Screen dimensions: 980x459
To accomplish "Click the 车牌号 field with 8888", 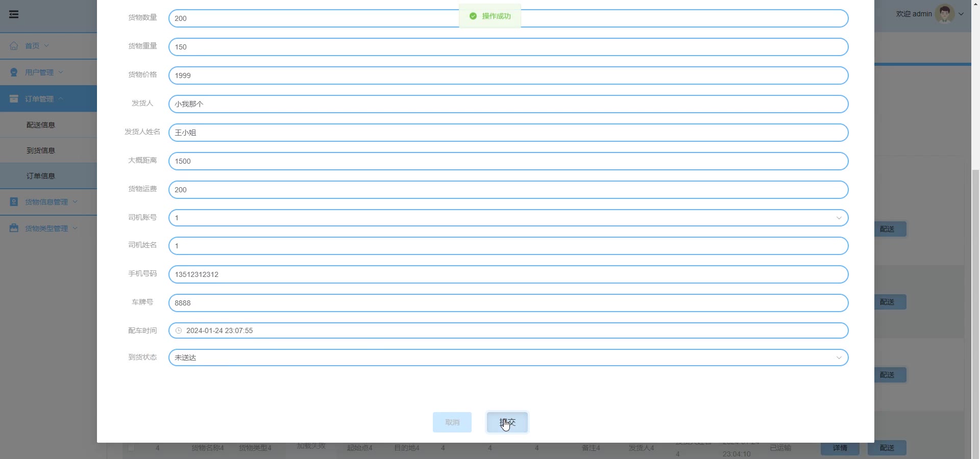I will click(x=508, y=303).
